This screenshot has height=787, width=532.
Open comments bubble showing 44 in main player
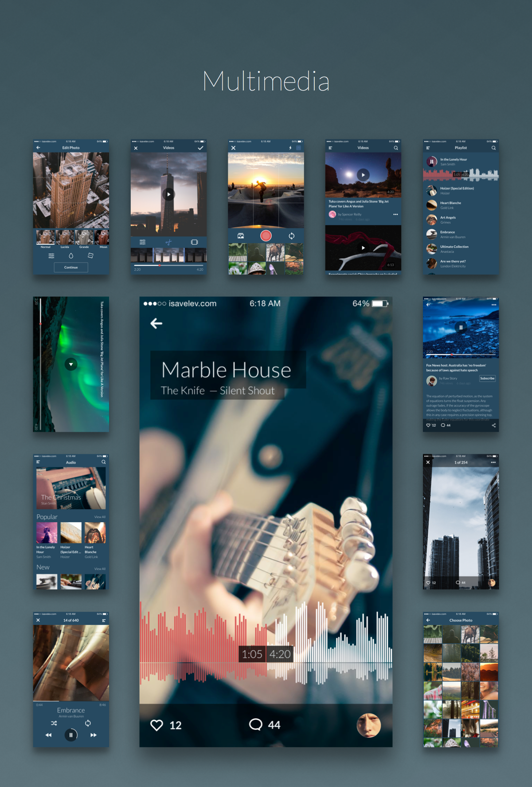255,724
